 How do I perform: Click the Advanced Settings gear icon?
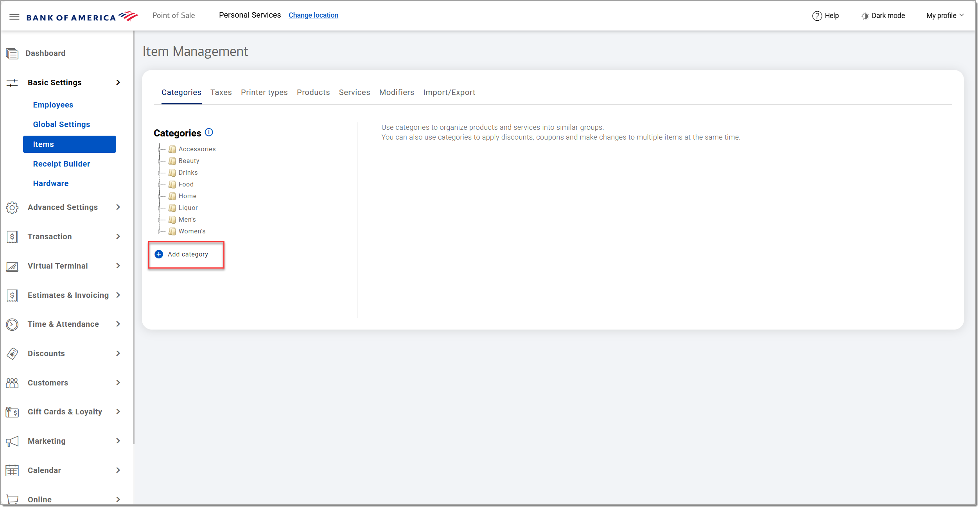12,208
